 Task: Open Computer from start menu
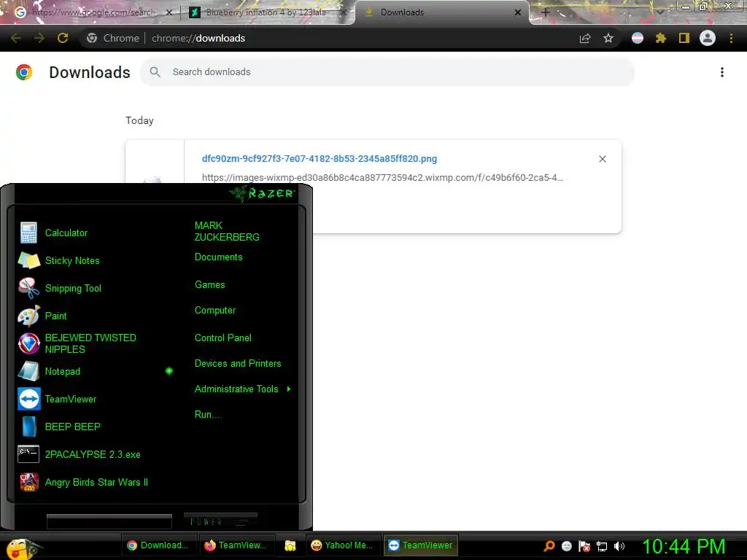click(x=215, y=311)
